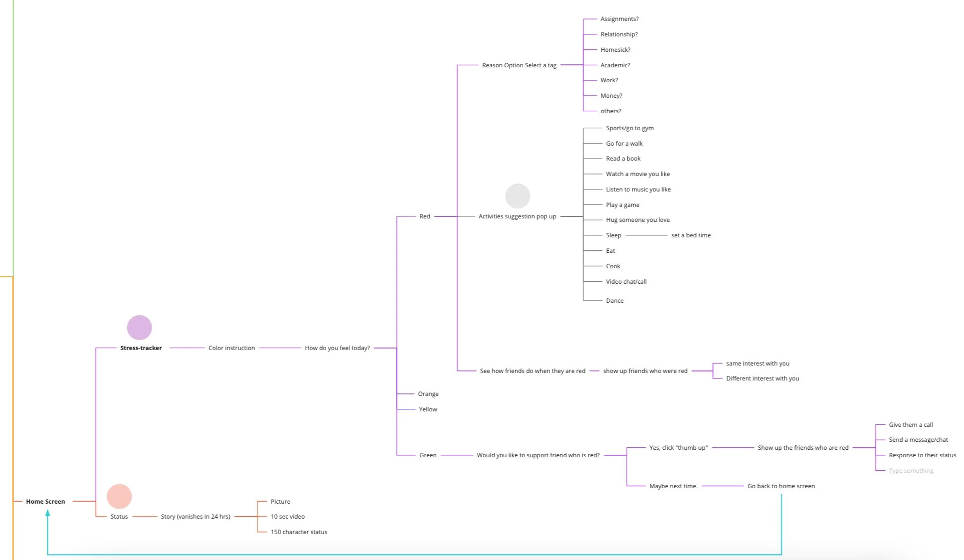
Task: Click the 'set a bed time' node
Action: pyautogui.click(x=691, y=235)
